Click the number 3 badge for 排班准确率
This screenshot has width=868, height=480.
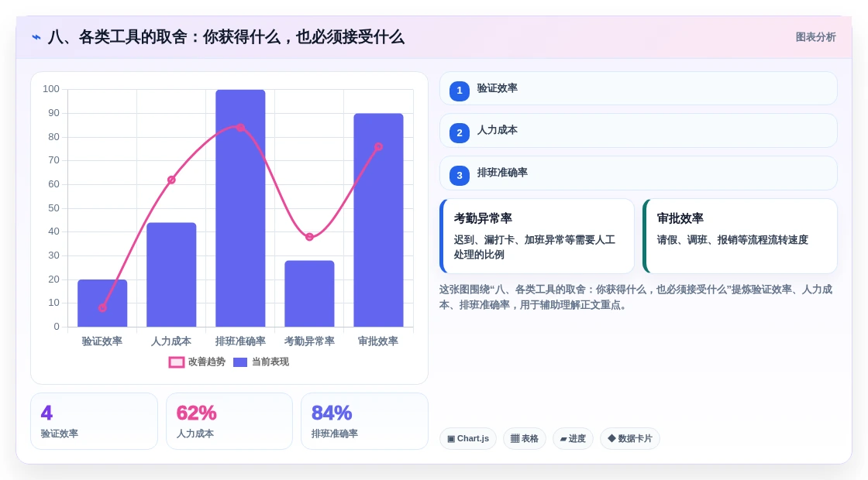coord(460,175)
